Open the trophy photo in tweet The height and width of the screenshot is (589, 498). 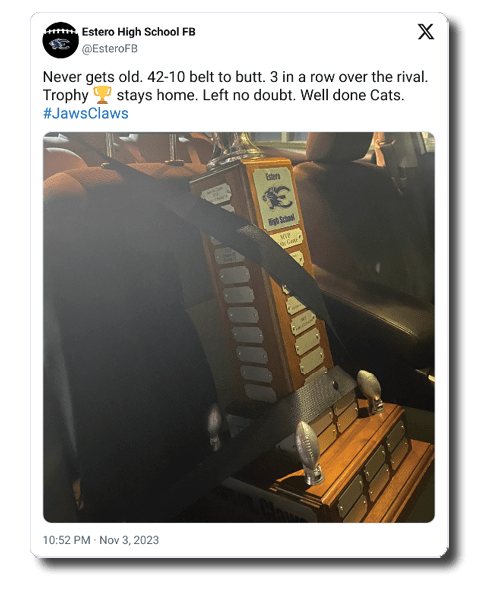point(239,327)
